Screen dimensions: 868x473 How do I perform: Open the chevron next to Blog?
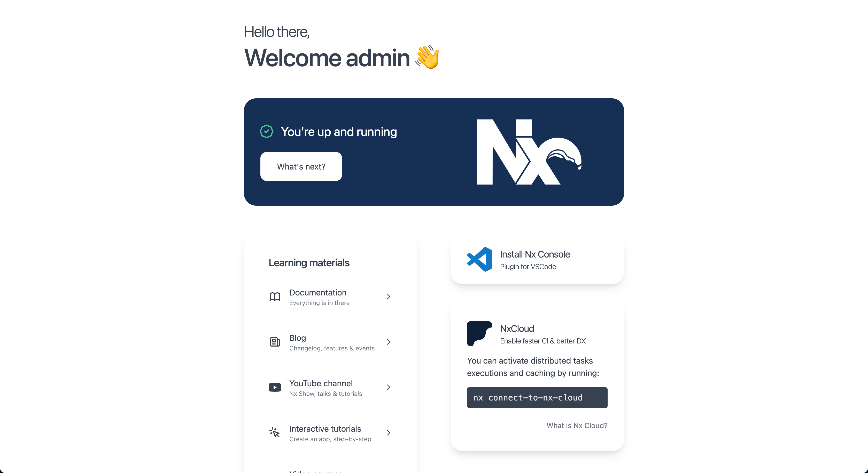tap(389, 342)
